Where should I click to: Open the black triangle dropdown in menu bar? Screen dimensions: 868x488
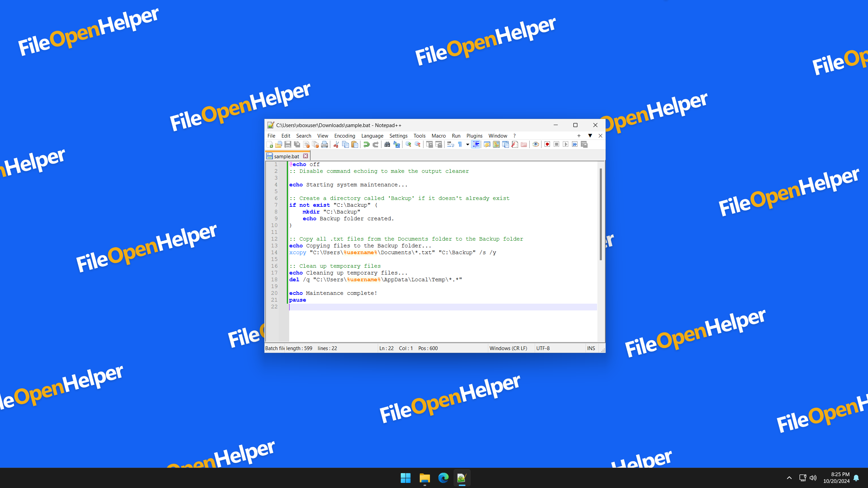coord(590,136)
